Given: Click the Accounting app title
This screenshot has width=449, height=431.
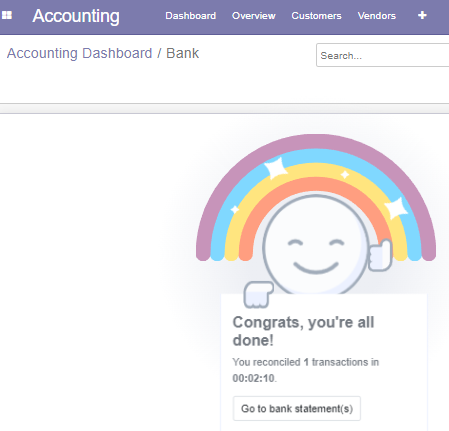Looking at the screenshot, I should tap(76, 16).
